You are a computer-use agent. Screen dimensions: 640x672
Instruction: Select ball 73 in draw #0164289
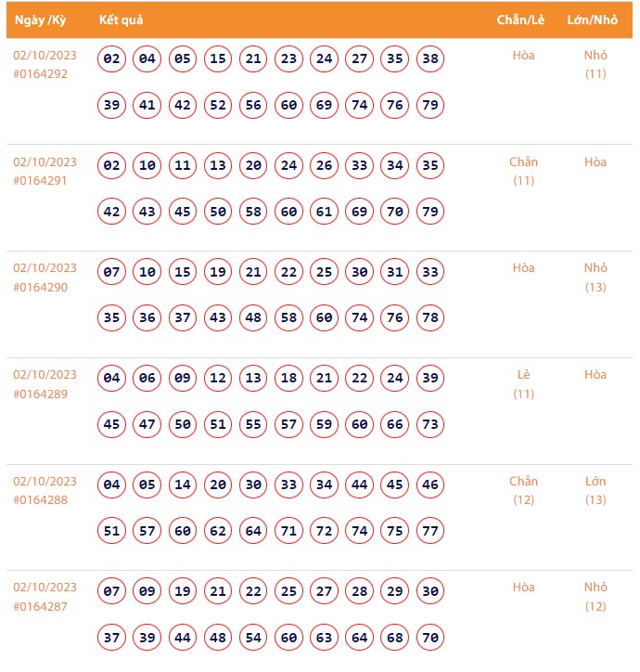[x=430, y=424]
